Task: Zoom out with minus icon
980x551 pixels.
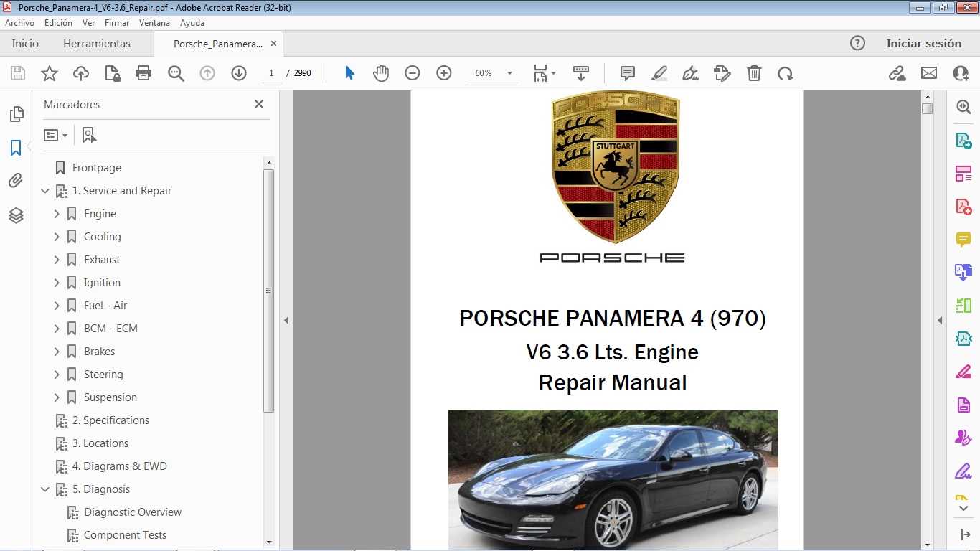Action: click(412, 73)
